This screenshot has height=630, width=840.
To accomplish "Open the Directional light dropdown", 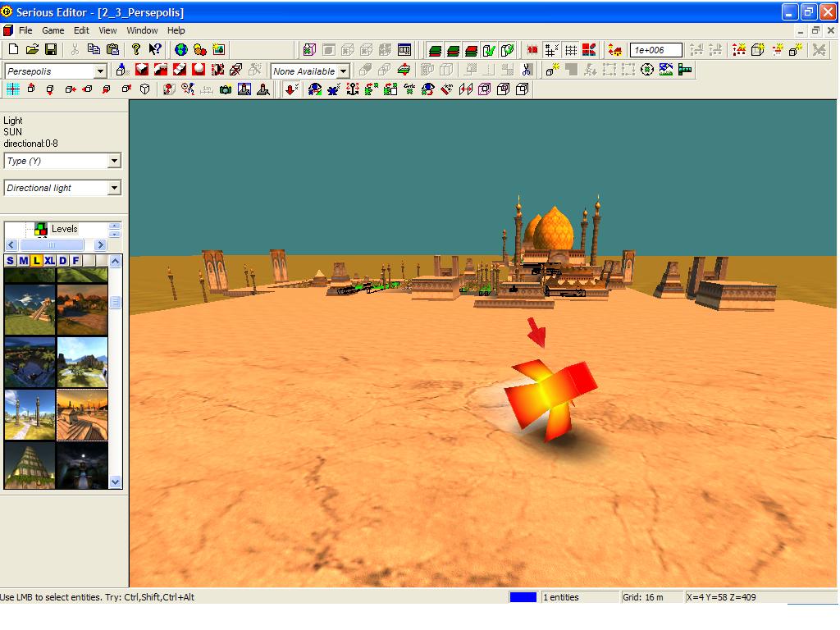I will coord(114,188).
